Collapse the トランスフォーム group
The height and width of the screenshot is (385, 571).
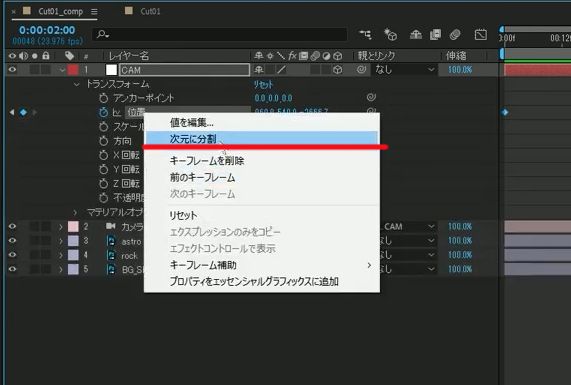point(76,84)
